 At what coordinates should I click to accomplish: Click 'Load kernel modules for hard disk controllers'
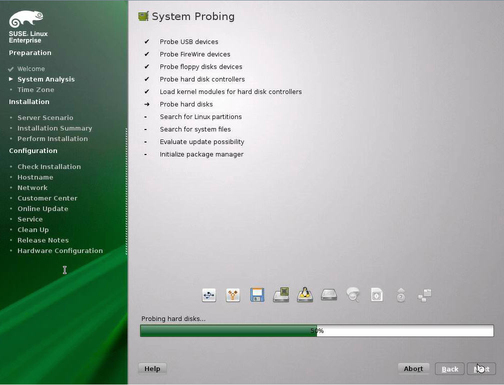point(230,92)
